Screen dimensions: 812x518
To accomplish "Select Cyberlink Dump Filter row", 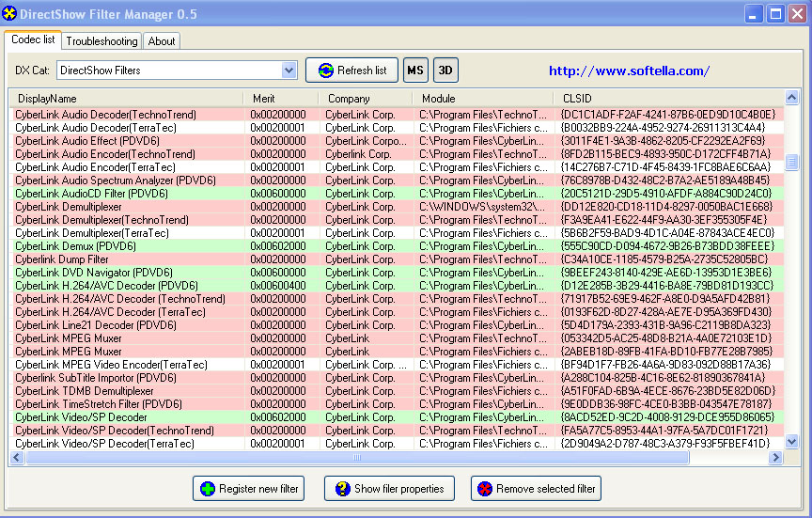I will 397,259.
